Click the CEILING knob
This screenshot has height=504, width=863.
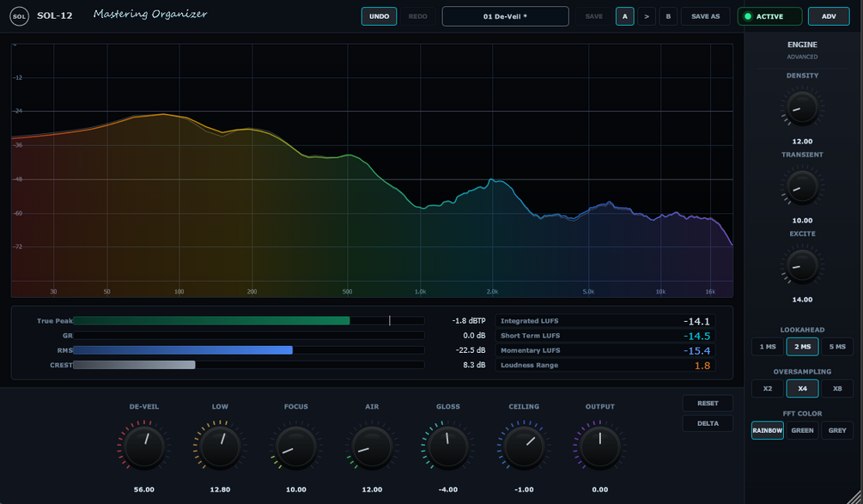(524, 446)
